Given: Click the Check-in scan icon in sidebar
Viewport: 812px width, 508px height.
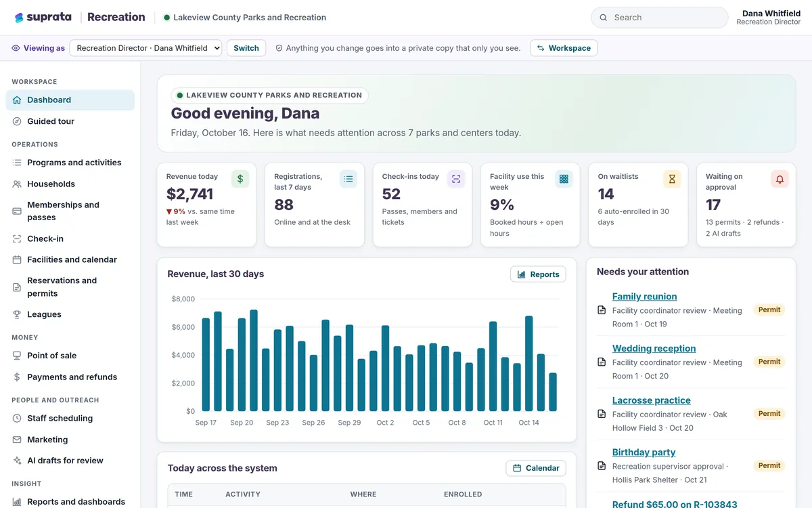Looking at the screenshot, I should pos(17,239).
